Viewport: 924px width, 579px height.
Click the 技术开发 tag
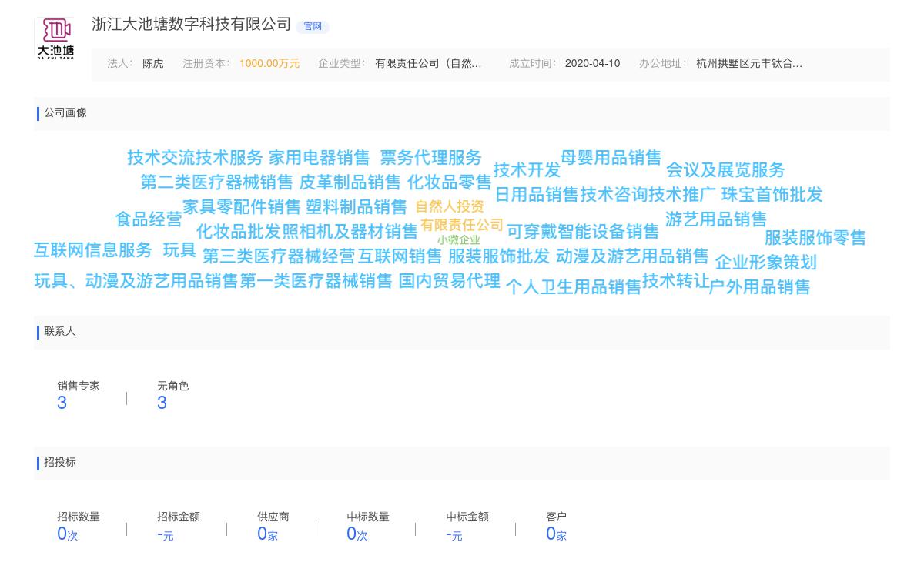(527, 170)
